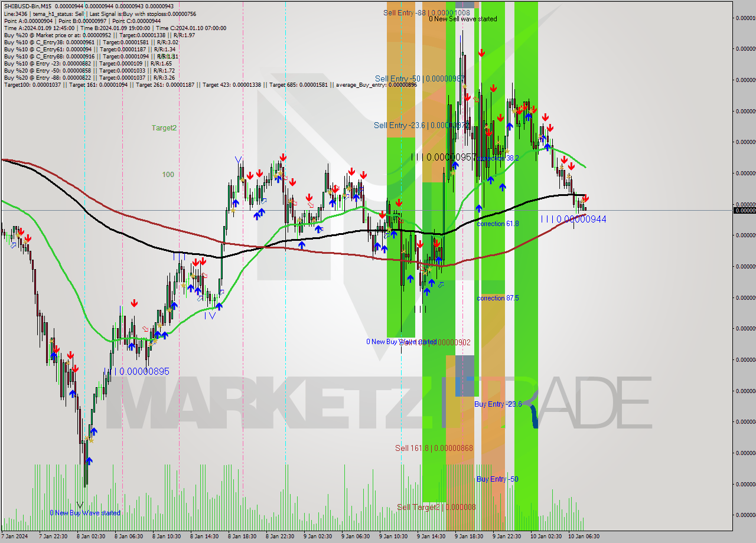Image resolution: width=756 pixels, height=543 pixels.
Task: Click the '8 Jan 22:30' time axis label
Action: tap(280, 537)
